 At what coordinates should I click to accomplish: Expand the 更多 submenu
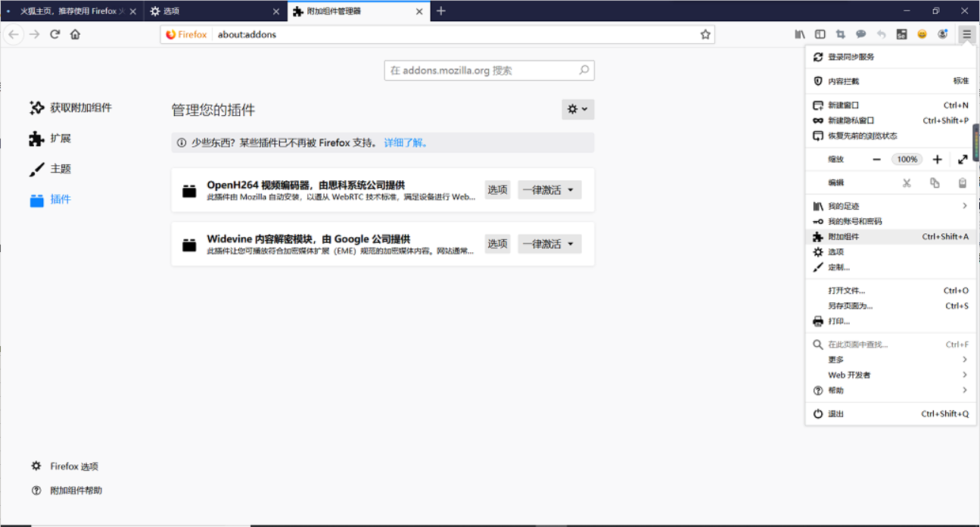click(x=890, y=360)
